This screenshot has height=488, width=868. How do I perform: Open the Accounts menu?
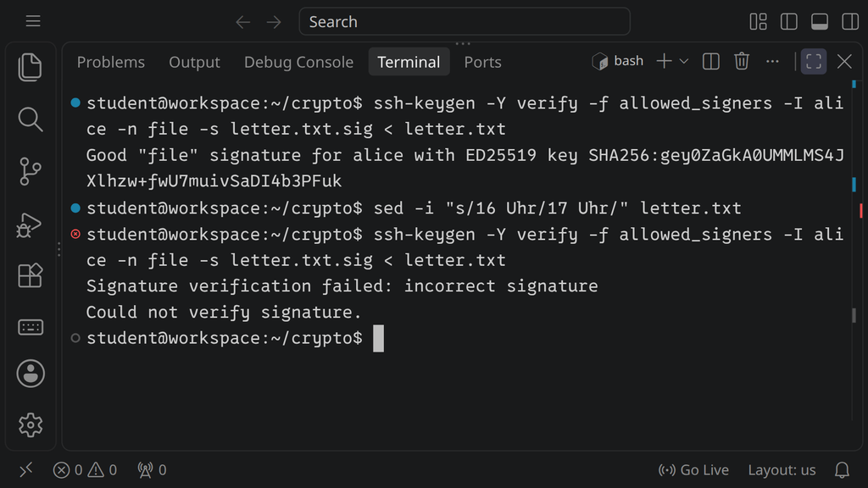click(31, 374)
